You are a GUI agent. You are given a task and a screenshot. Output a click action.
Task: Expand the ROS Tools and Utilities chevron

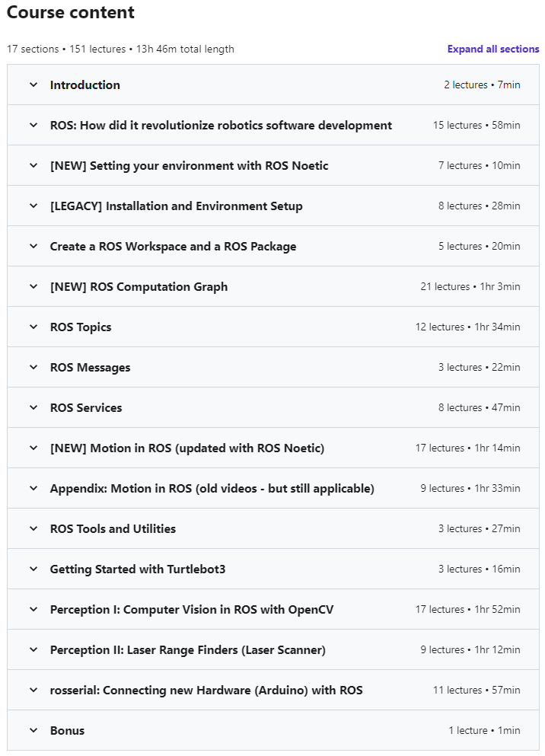[x=33, y=528]
